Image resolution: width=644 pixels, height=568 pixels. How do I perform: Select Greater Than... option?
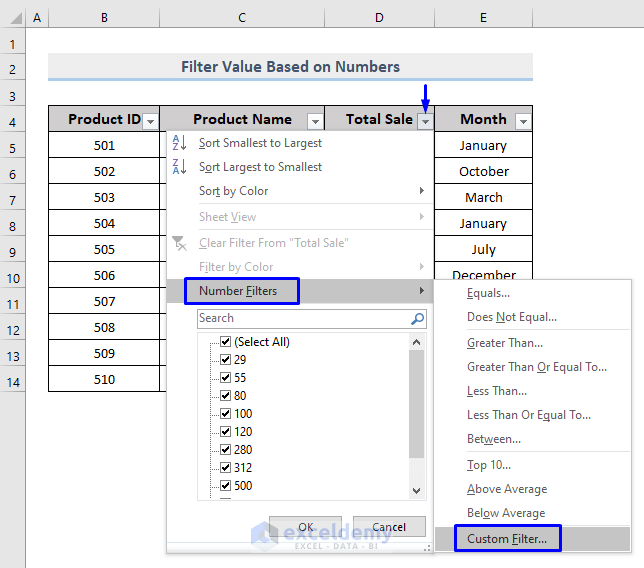505,343
